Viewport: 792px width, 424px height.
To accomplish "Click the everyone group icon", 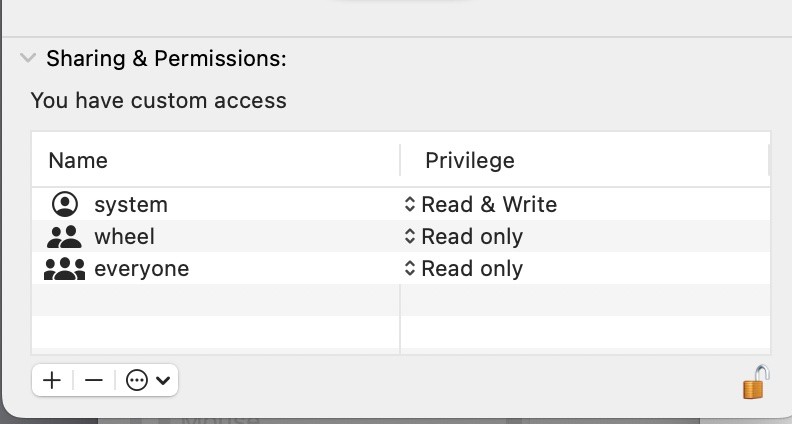I will pos(64,269).
